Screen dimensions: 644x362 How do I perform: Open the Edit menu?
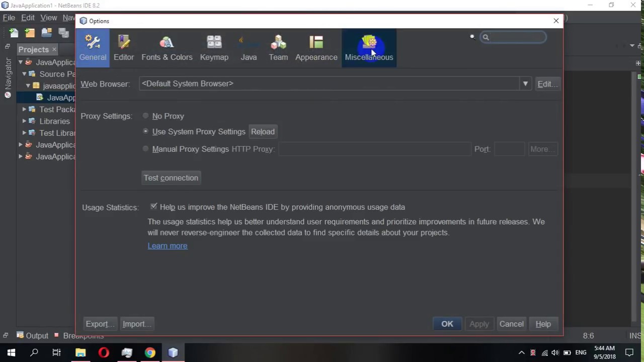pyautogui.click(x=28, y=18)
